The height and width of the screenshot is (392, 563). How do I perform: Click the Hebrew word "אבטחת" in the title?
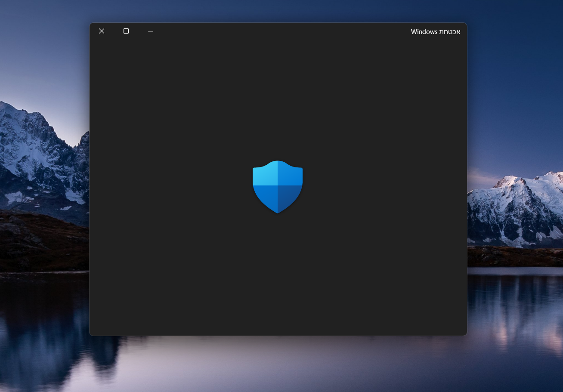[x=450, y=31]
